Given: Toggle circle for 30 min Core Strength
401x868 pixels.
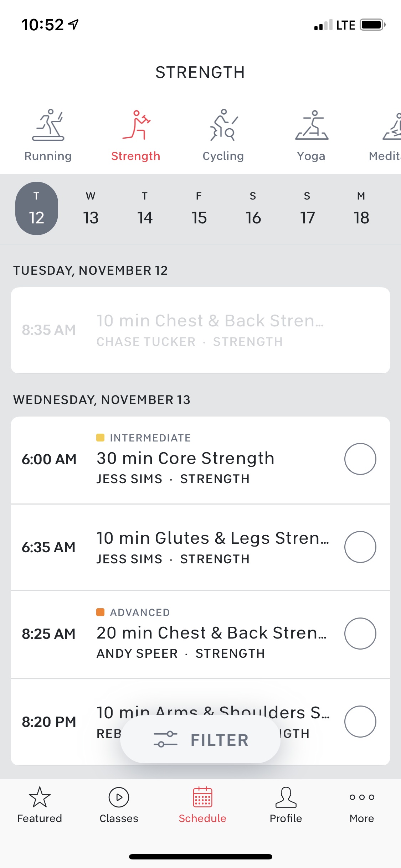Looking at the screenshot, I should (360, 459).
